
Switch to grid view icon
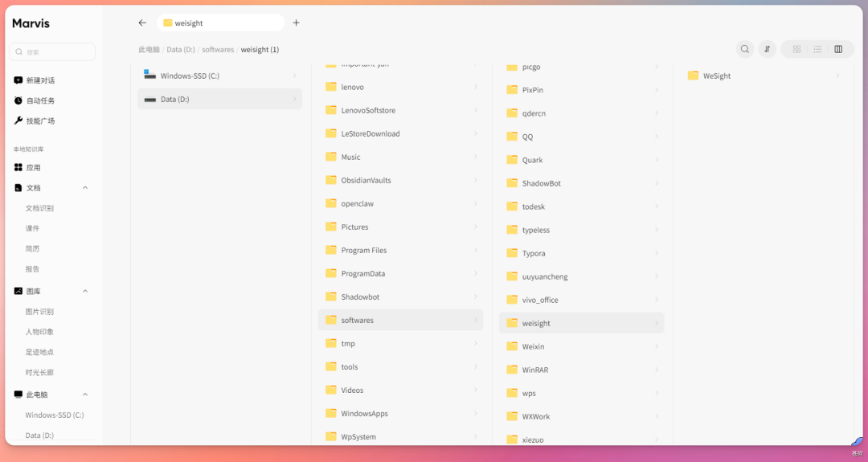[x=796, y=49]
